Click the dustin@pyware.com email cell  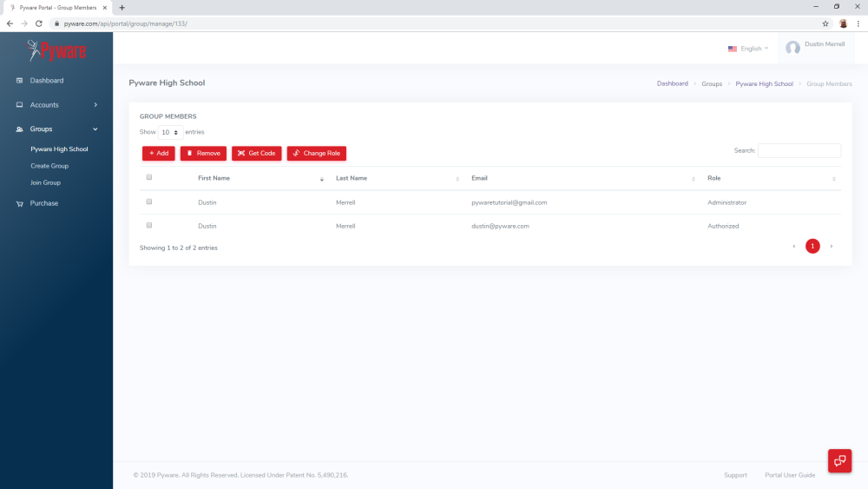tap(501, 226)
